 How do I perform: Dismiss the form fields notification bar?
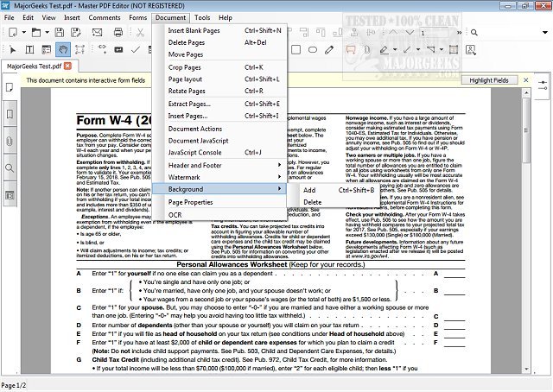click(x=526, y=80)
